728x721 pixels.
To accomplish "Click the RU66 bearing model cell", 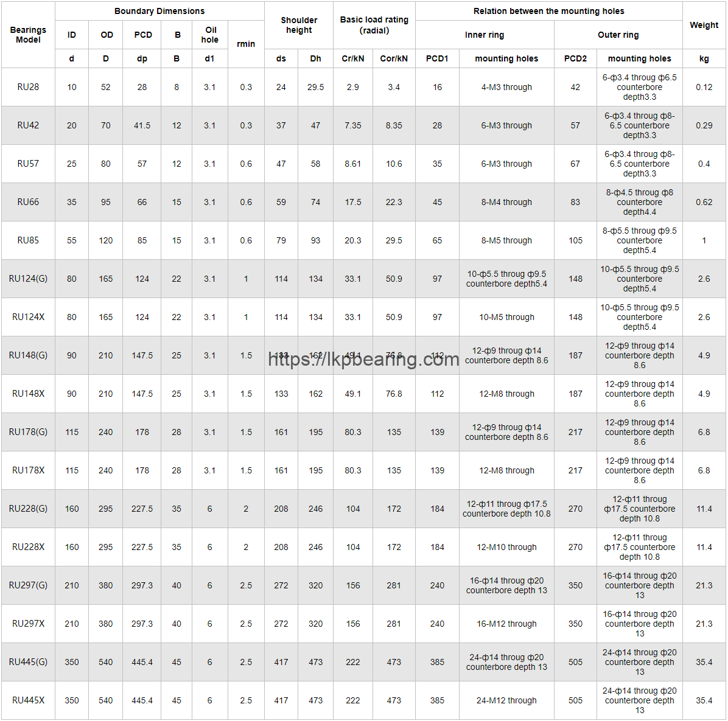I will click(28, 202).
